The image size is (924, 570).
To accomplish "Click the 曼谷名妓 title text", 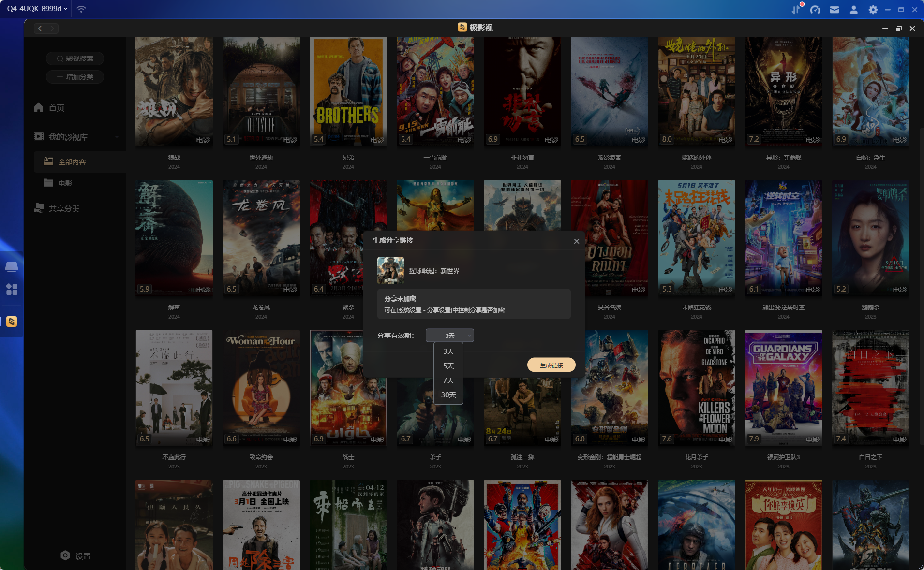I will (x=610, y=307).
